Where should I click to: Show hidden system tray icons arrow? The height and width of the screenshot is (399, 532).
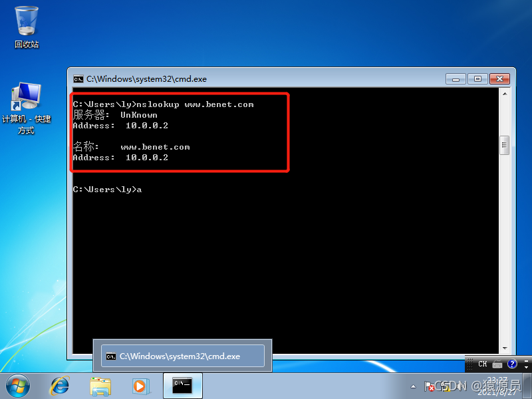click(413, 386)
